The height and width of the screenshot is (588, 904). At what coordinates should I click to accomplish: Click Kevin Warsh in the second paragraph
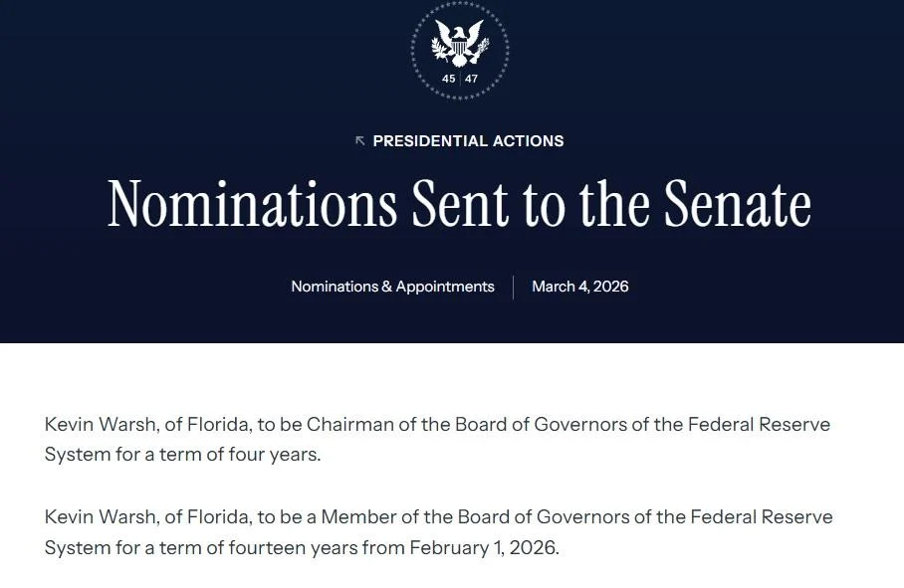[97, 517]
